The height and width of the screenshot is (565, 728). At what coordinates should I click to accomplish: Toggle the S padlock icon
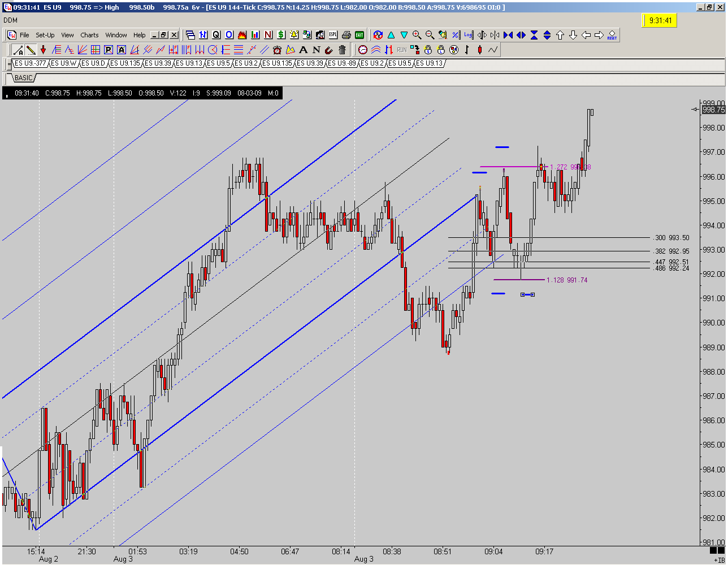pyautogui.click(x=428, y=50)
